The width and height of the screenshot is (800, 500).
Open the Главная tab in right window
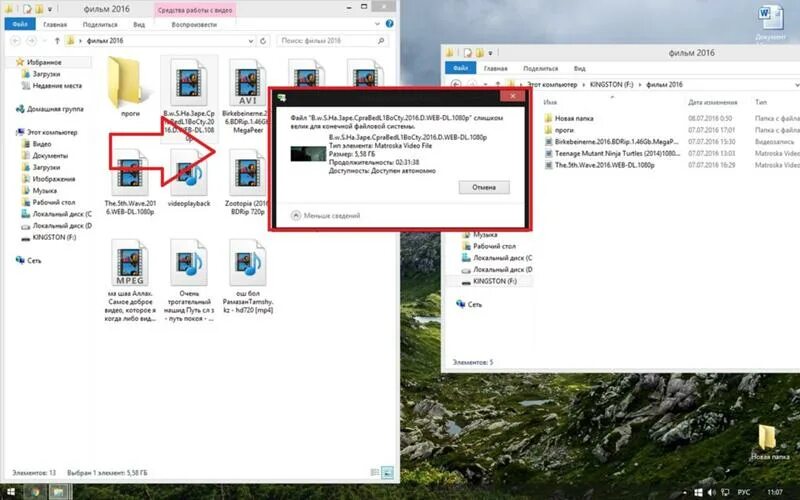495,68
